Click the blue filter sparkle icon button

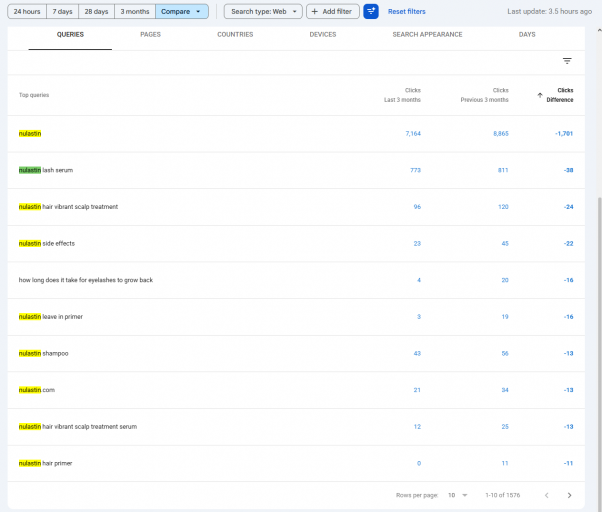click(370, 12)
